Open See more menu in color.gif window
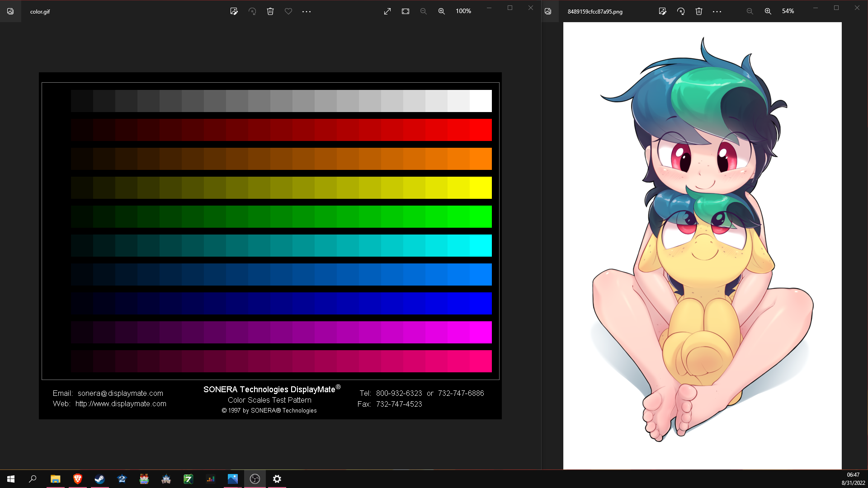This screenshot has width=868, height=488. click(x=307, y=11)
